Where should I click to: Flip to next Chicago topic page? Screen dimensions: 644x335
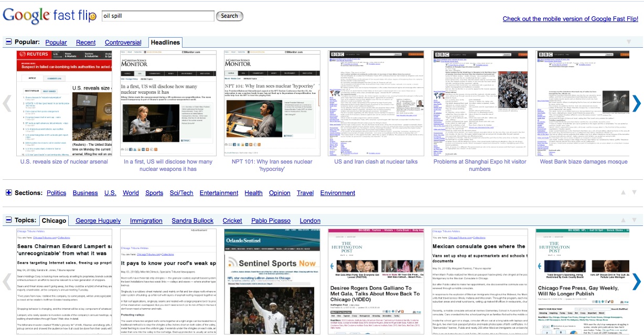(x=636, y=282)
